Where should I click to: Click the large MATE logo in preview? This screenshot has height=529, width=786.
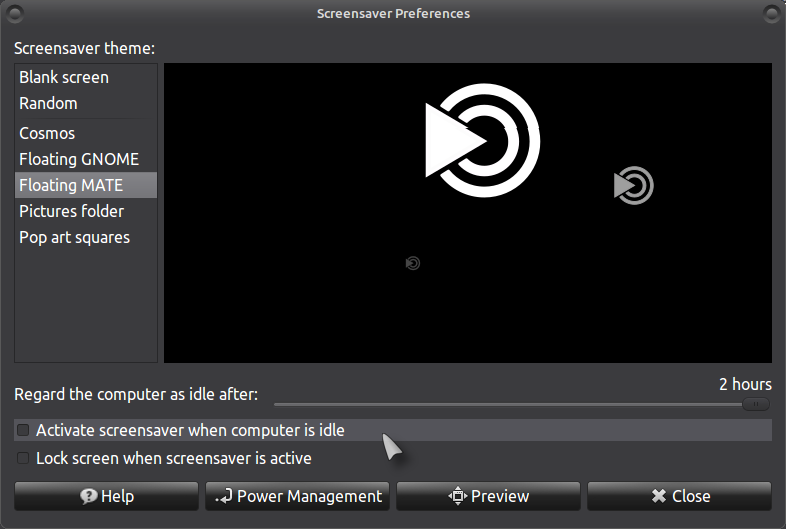click(482, 140)
